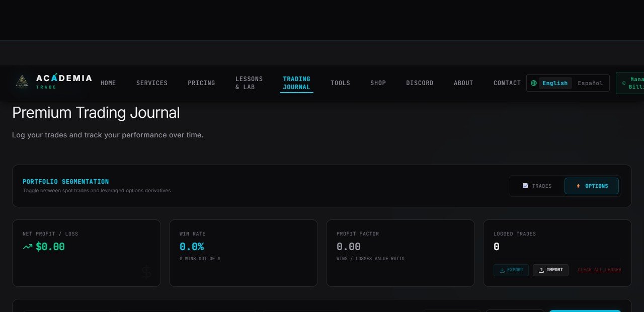Image resolution: width=644 pixels, height=312 pixels.
Task: Click the faded dollar sign icon
Action: (146, 272)
